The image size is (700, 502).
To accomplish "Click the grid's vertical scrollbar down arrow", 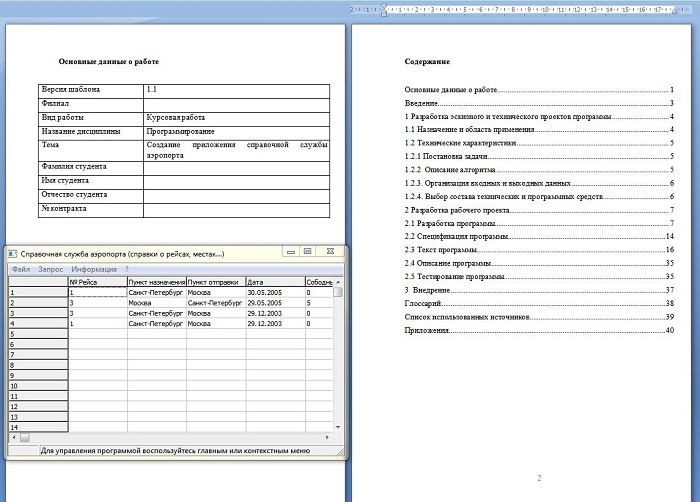I will [x=338, y=427].
